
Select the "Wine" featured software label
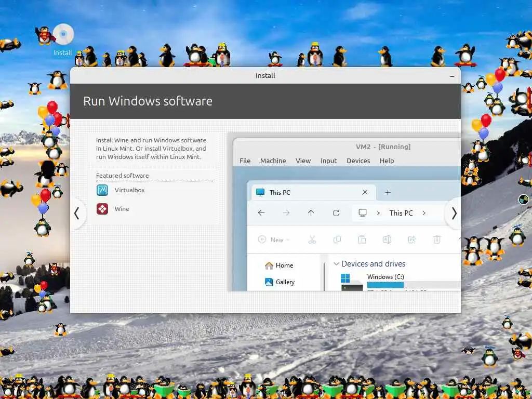pyautogui.click(x=122, y=209)
